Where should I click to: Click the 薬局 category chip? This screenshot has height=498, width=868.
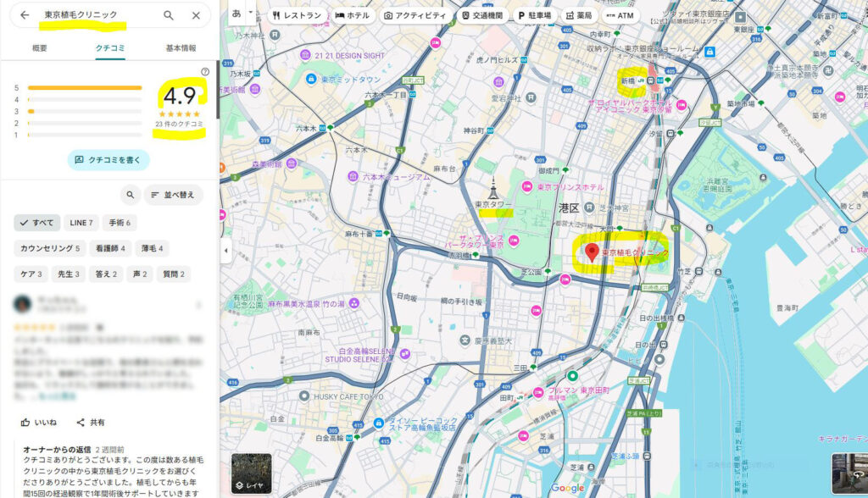click(x=579, y=15)
